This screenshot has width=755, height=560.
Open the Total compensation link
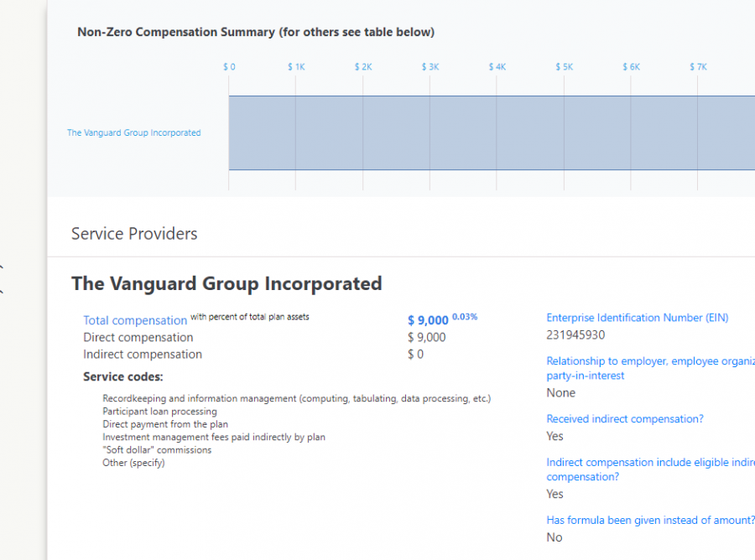click(x=135, y=320)
